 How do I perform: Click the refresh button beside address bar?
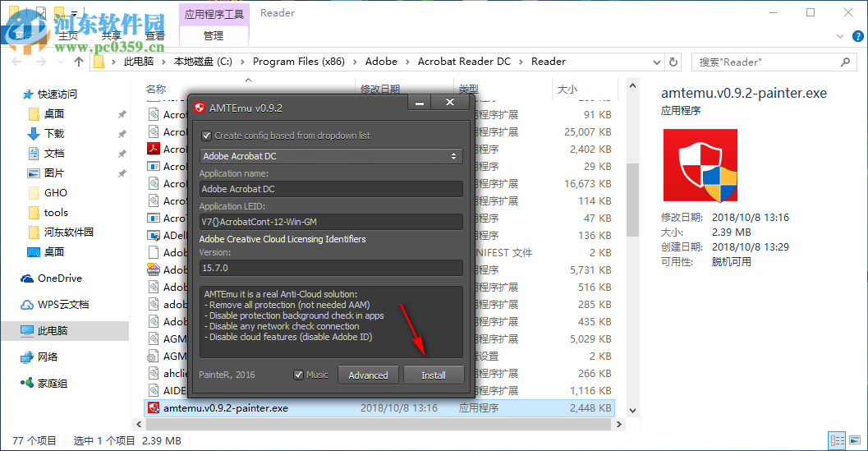[x=673, y=62]
